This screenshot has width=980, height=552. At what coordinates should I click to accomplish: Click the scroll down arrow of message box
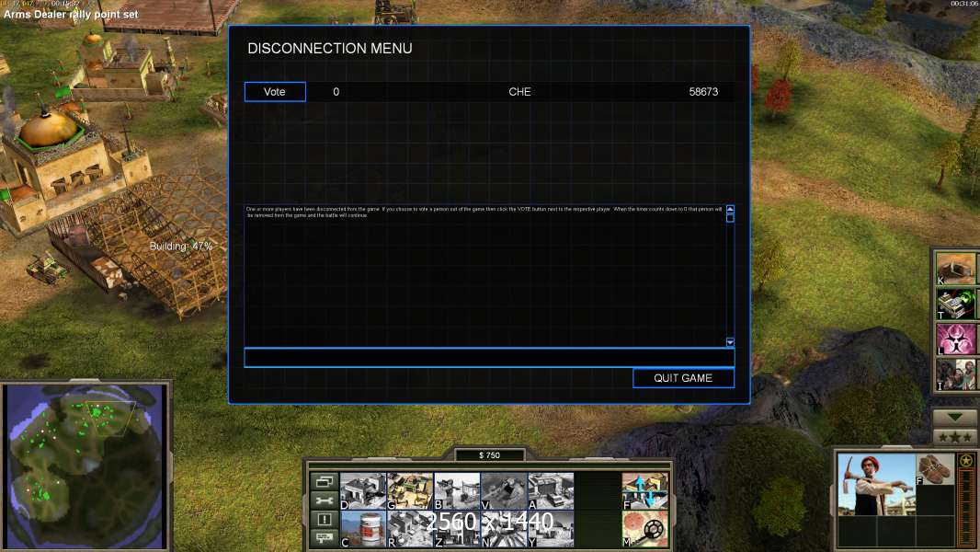tap(730, 342)
